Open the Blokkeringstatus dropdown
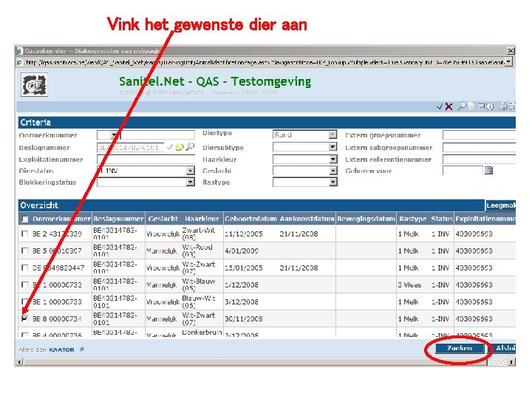Image resolution: width=532 pixels, height=399 pixels. coord(191,183)
